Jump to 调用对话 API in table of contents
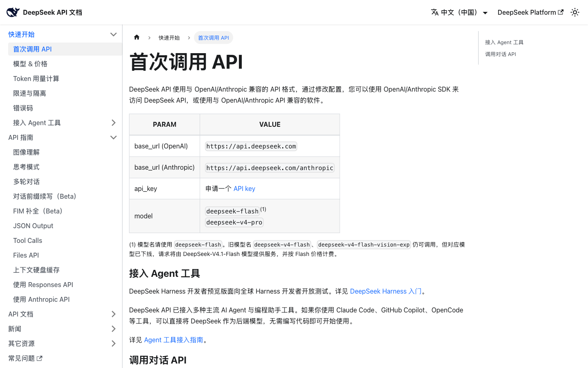 pos(501,54)
